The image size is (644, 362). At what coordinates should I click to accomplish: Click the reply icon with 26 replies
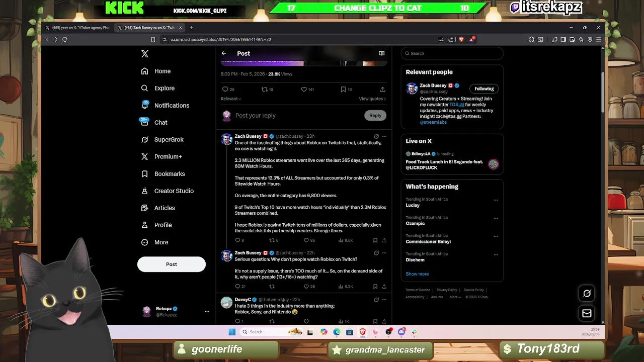tap(225, 89)
